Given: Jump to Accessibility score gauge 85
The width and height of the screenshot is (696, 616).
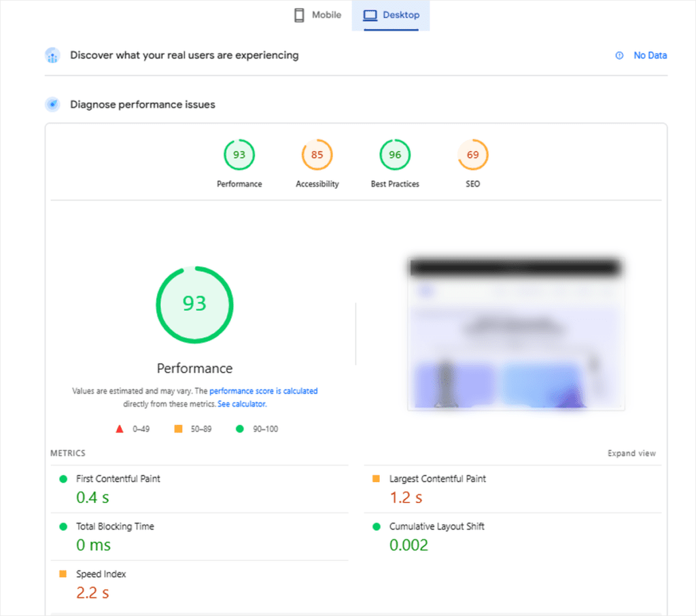Looking at the screenshot, I should (317, 154).
